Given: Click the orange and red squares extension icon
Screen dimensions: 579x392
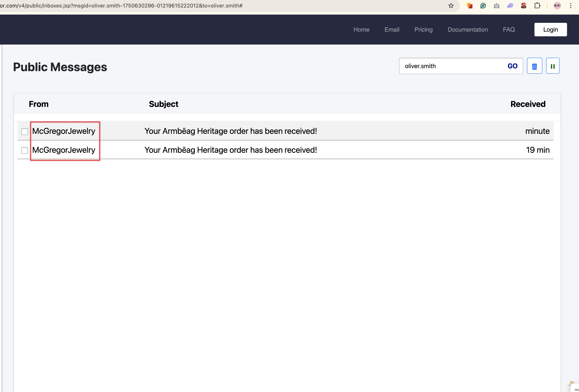Looking at the screenshot, I should tap(469, 6).
